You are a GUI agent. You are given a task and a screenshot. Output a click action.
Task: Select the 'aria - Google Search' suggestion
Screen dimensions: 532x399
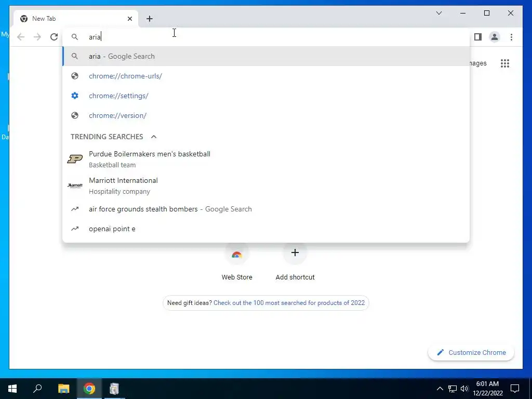coord(266,56)
